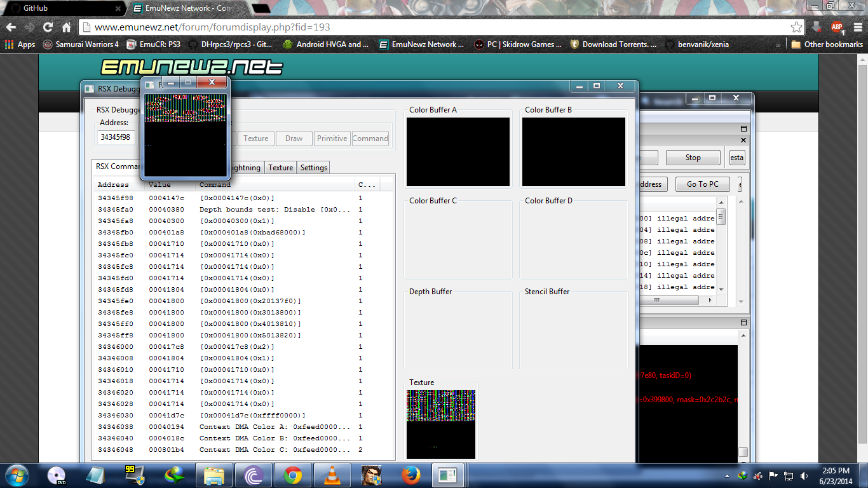Open Windows Explorer folder on taskbar

pyautogui.click(x=214, y=475)
